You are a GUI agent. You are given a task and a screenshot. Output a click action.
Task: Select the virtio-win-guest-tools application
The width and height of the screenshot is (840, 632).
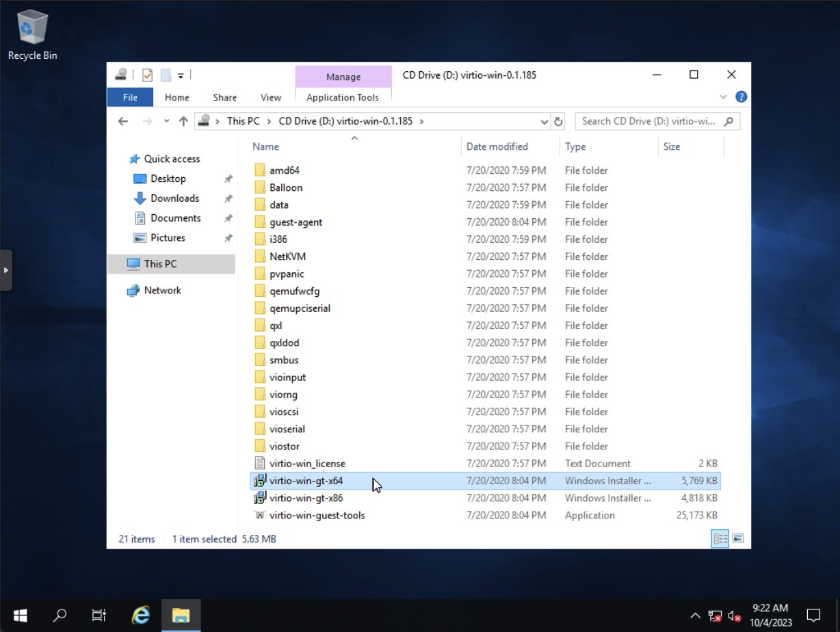pyautogui.click(x=317, y=515)
